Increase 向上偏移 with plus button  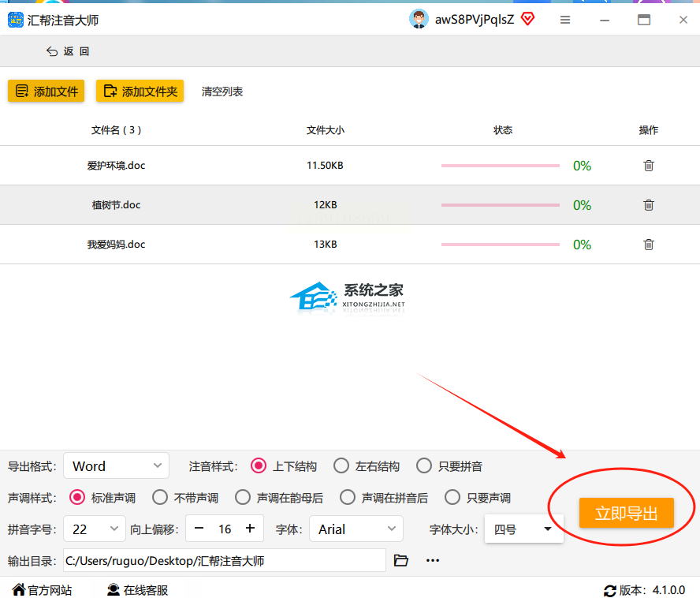coord(250,529)
